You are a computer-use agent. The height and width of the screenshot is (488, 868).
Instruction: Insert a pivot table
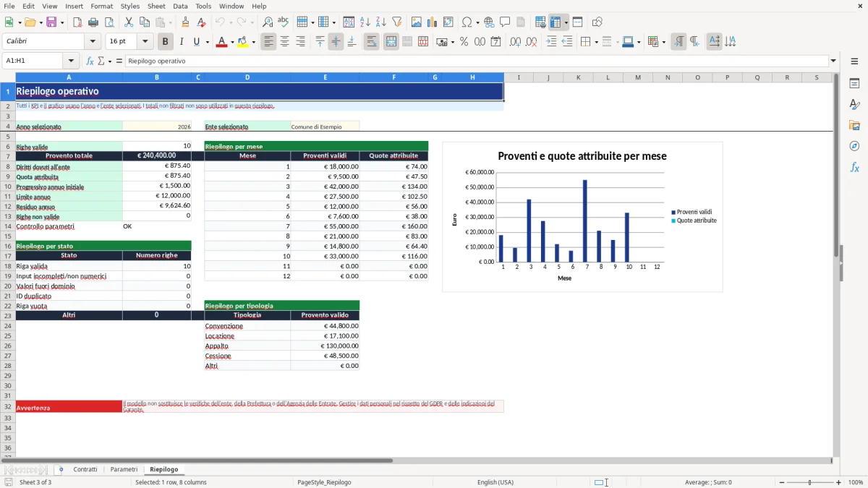tap(448, 22)
